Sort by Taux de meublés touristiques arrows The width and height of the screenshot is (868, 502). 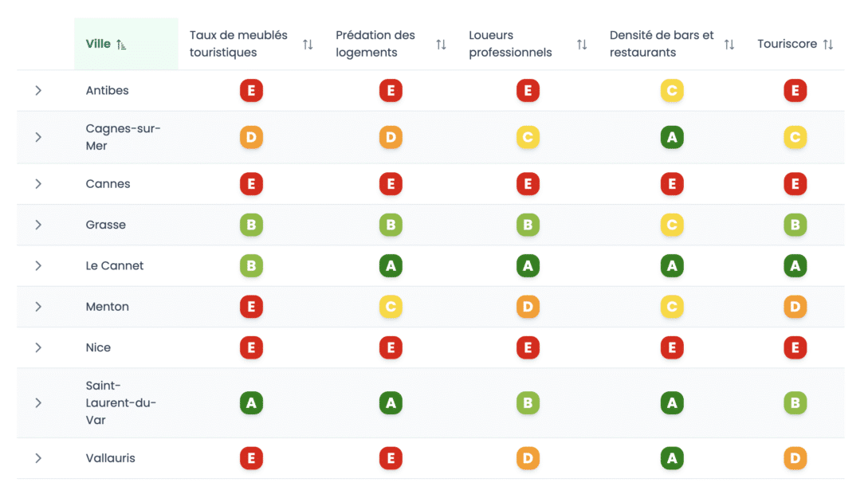308,45
